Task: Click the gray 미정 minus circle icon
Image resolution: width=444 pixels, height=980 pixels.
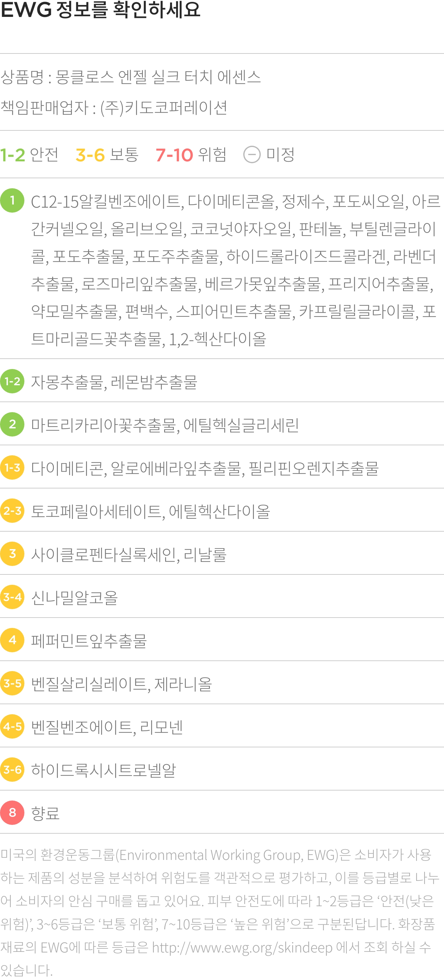Action: [x=252, y=154]
